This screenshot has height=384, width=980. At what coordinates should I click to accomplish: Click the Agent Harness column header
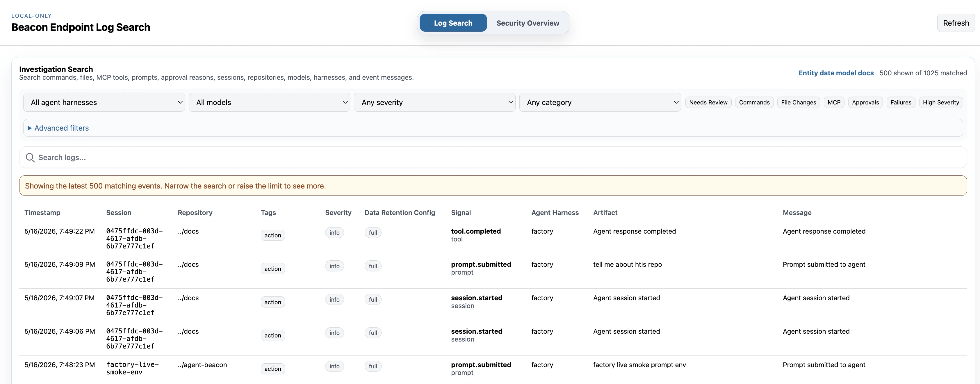pyautogui.click(x=555, y=213)
